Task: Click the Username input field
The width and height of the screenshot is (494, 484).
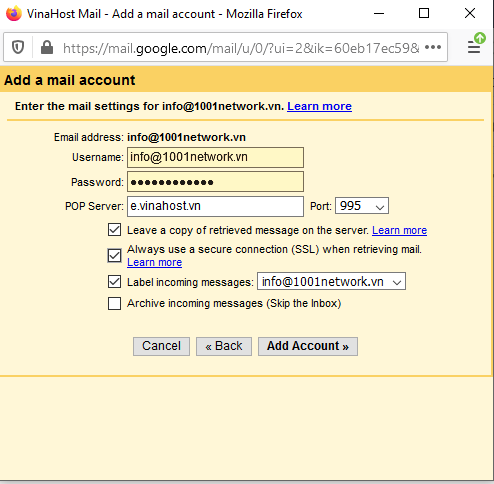Action: [x=215, y=157]
